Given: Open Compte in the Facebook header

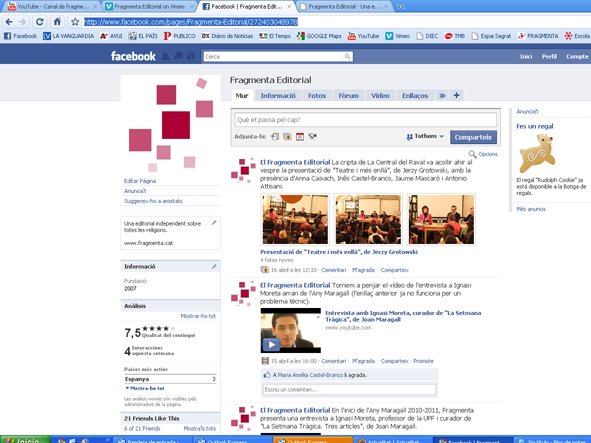Looking at the screenshot, I should coord(577,56).
